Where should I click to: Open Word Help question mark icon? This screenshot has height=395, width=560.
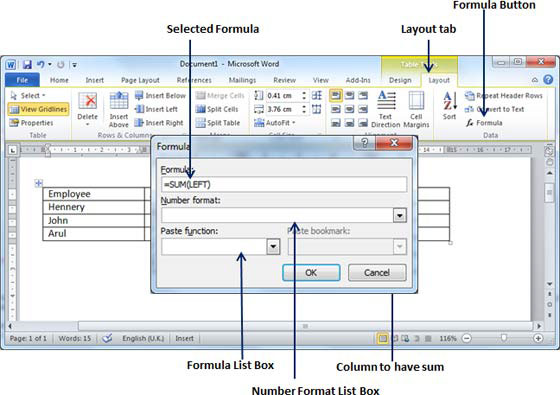[548, 80]
